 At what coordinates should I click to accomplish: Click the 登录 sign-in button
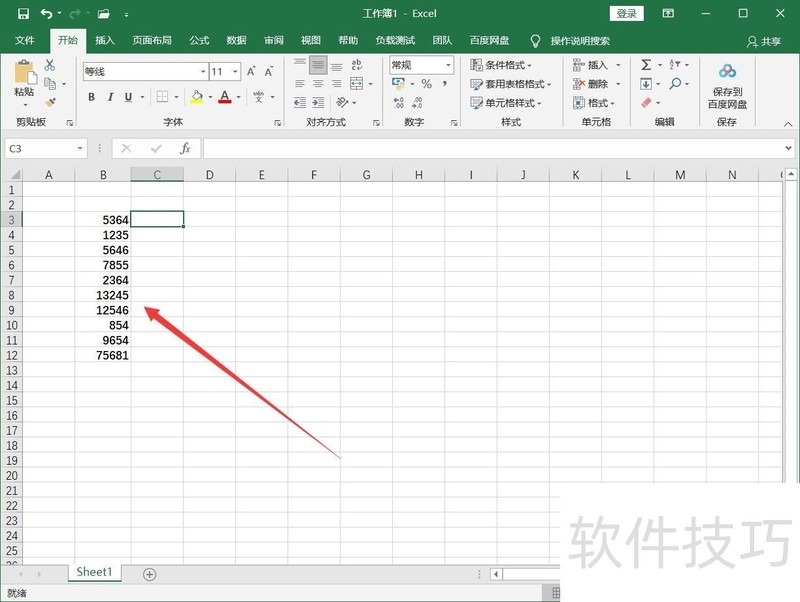[x=626, y=14]
